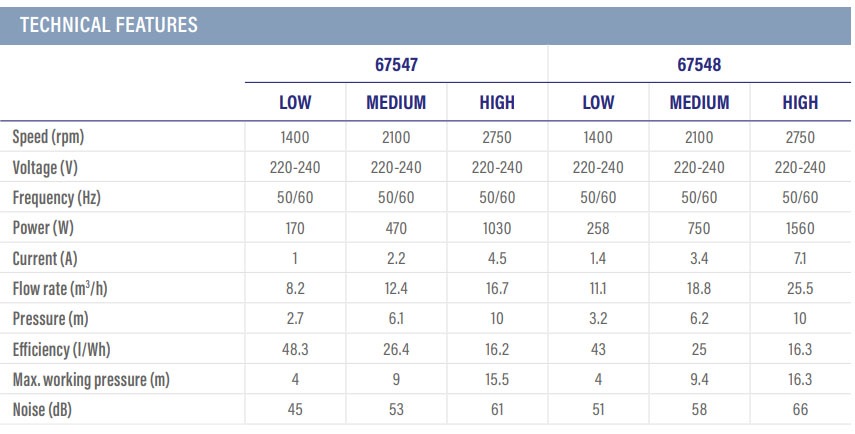Select the Current (A) row label
This screenshot has height=434, width=855.
45,258
